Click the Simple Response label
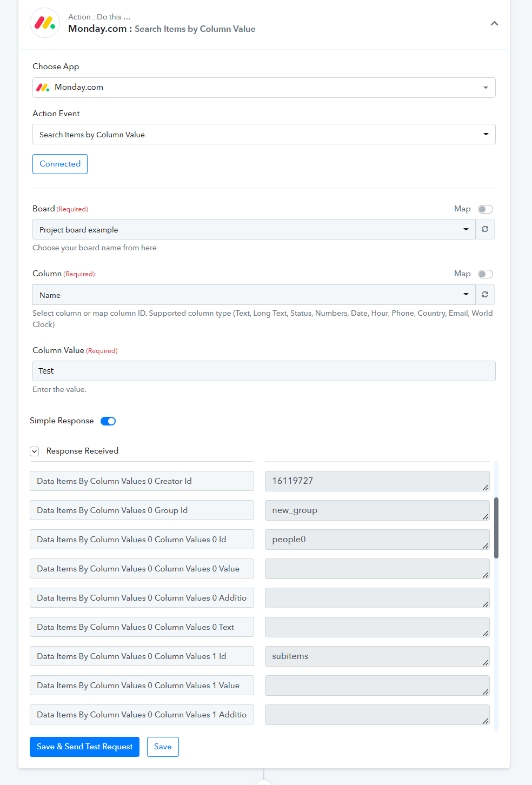The width and height of the screenshot is (532, 785). (x=62, y=421)
